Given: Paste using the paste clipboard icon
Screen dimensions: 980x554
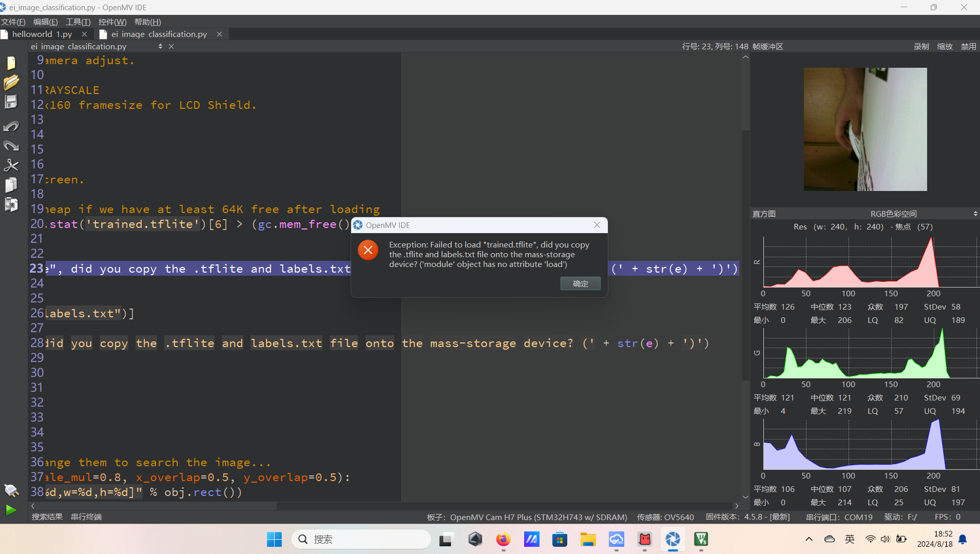Looking at the screenshot, I should point(11,204).
